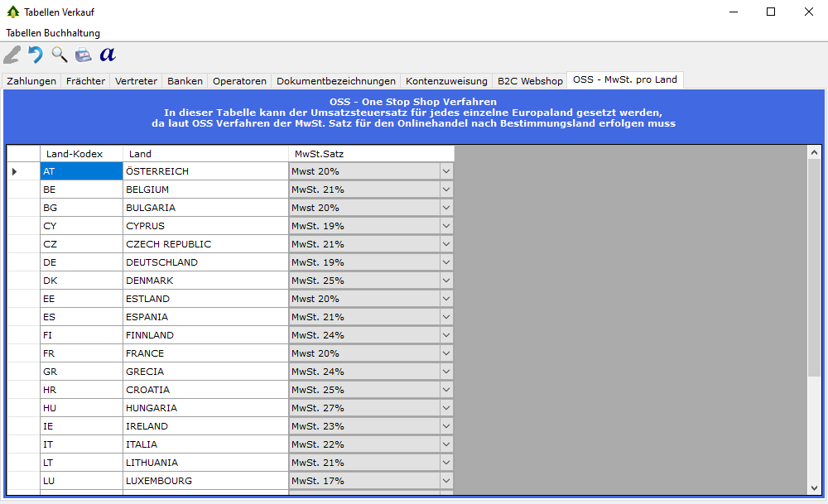Click the scroll down arrow of the table scrollbar
Screen dimensions: 828x504
click(x=814, y=487)
